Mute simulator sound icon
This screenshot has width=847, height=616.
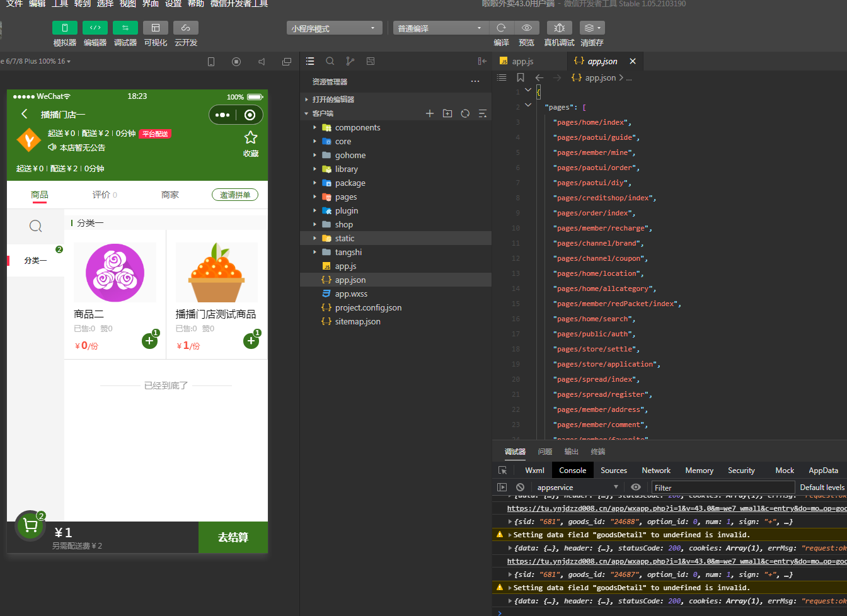click(x=262, y=62)
